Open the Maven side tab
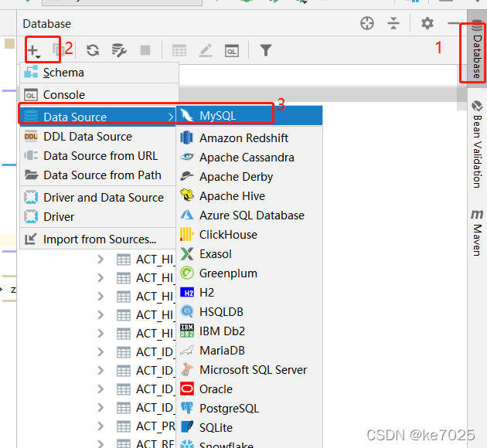This screenshot has width=487, height=448. pyautogui.click(x=477, y=232)
